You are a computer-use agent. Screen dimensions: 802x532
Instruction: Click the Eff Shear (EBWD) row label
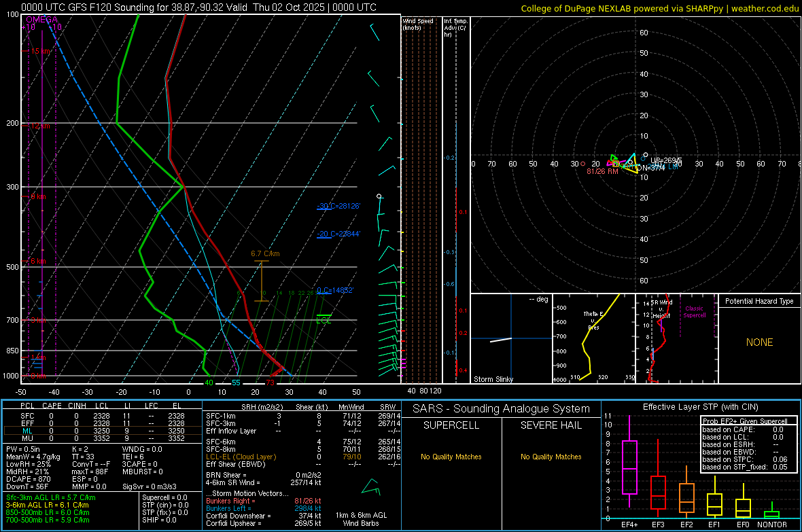(x=236, y=464)
